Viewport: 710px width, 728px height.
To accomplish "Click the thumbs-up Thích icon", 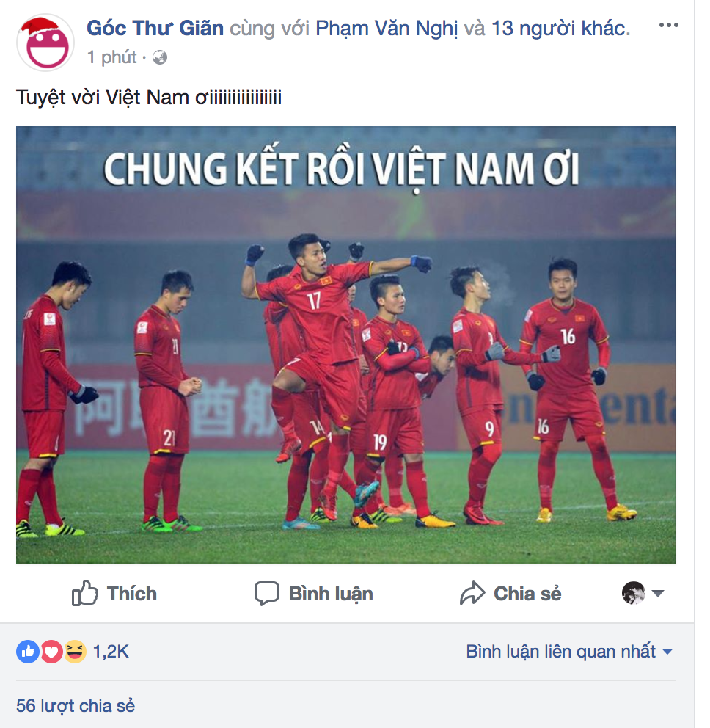I will tap(85, 593).
